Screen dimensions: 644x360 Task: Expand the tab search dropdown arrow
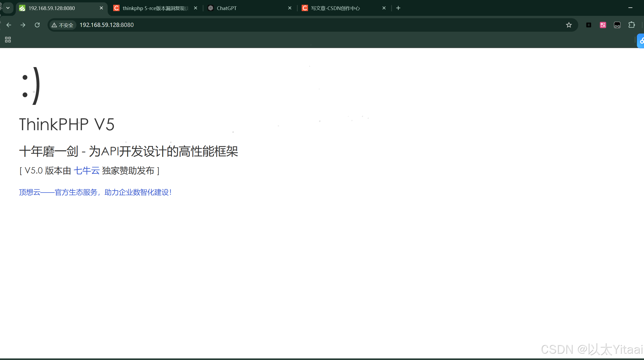coord(8,8)
